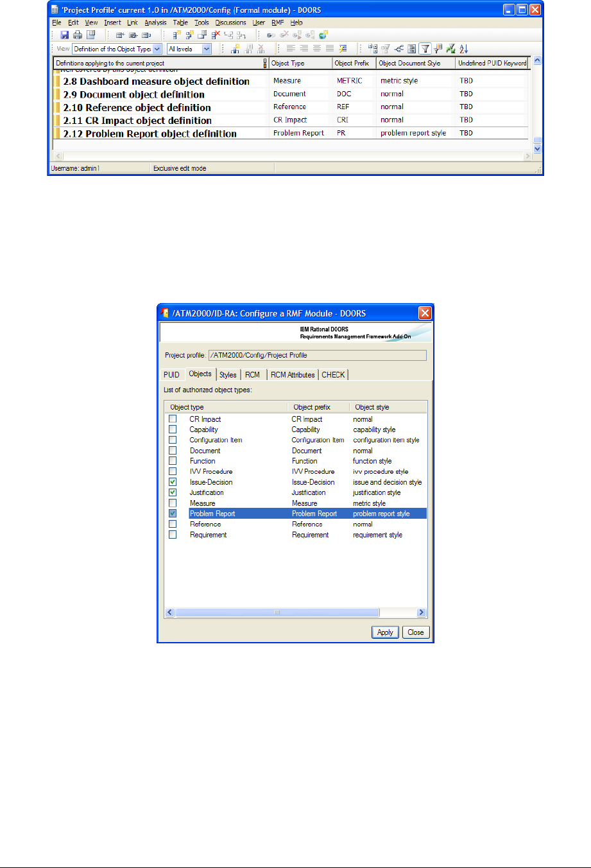Click the start link chain icon
This screenshot has height=868, width=591.
coord(271,35)
